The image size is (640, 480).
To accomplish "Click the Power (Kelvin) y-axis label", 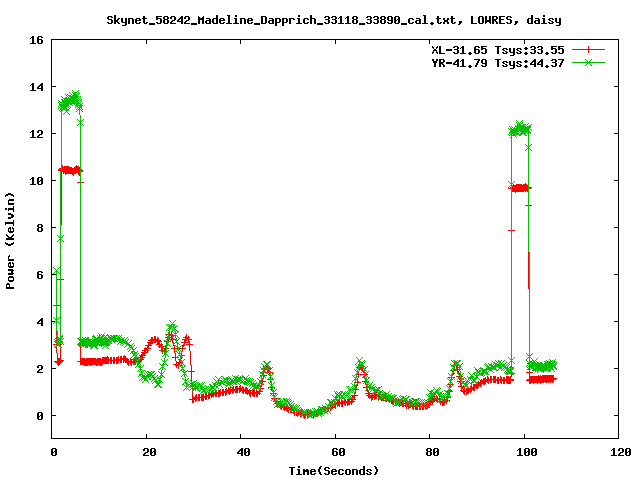I will click(10, 241).
